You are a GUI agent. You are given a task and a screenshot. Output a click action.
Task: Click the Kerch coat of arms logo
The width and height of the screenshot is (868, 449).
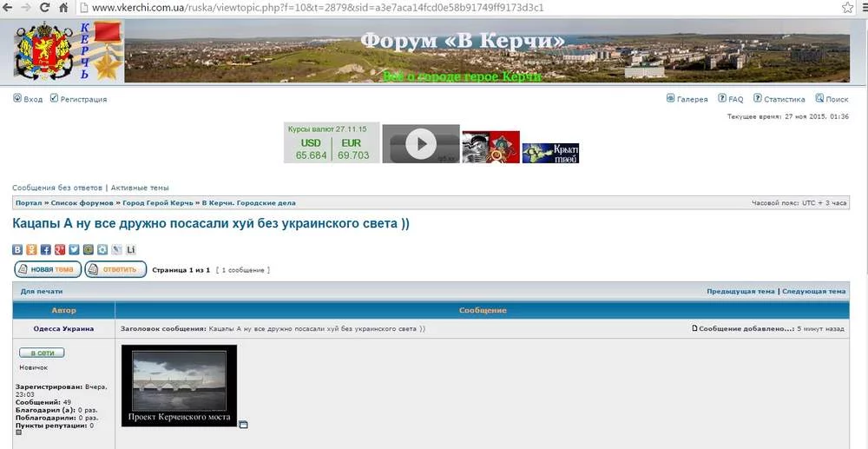click(43, 51)
